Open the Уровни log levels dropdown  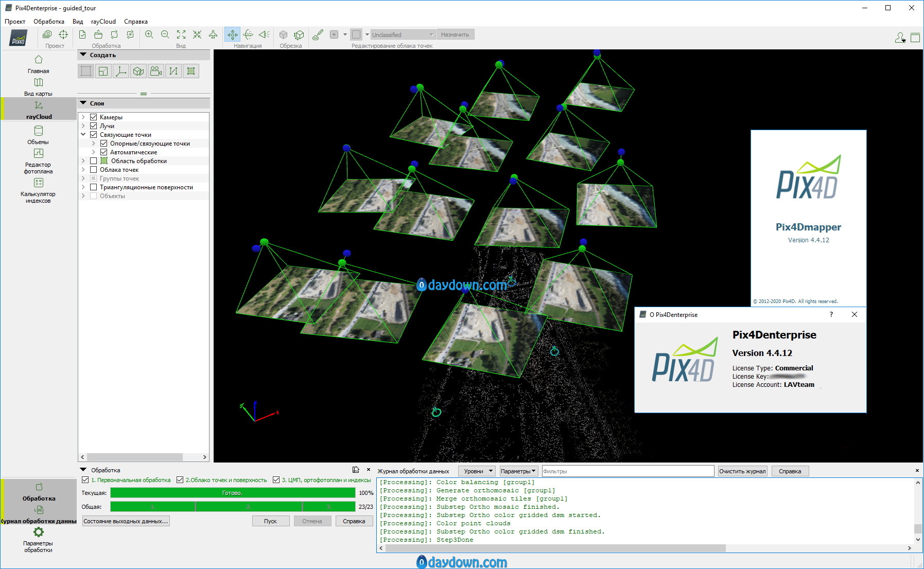click(x=477, y=471)
